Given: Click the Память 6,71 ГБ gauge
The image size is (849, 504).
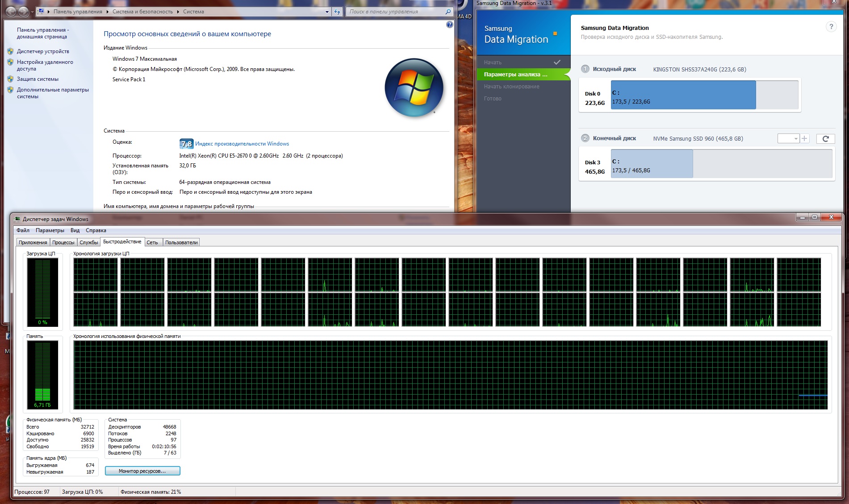Looking at the screenshot, I should pyautogui.click(x=42, y=375).
